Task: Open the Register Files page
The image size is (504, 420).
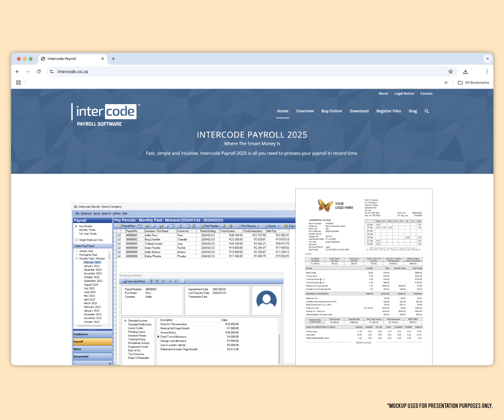Action: pos(388,111)
